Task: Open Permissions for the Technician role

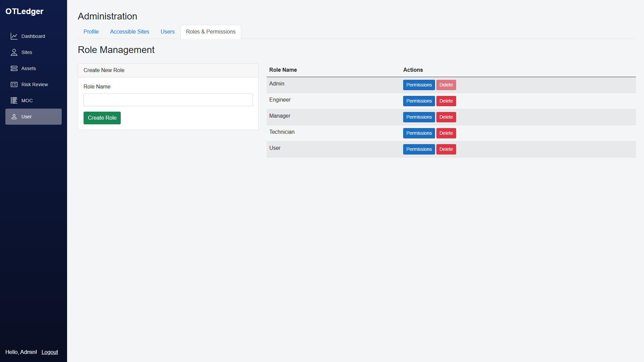Action: pos(419,133)
